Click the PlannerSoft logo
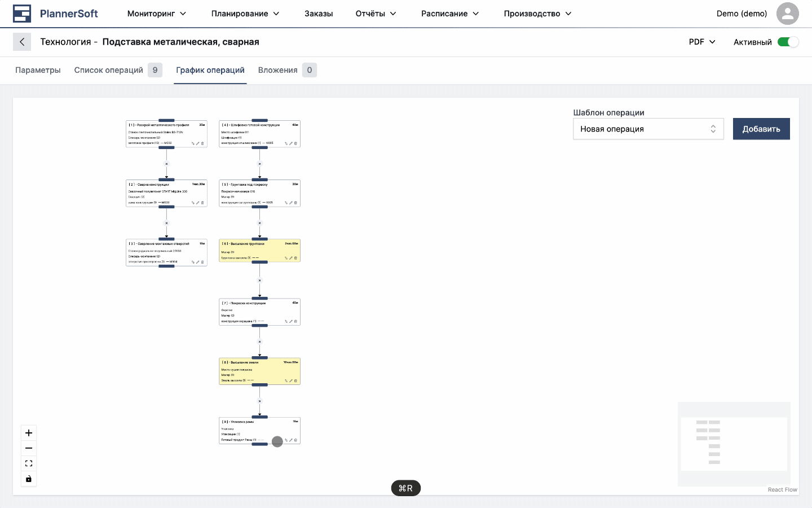The width and height of the screenshot is (812, 508). pos(55,14)
